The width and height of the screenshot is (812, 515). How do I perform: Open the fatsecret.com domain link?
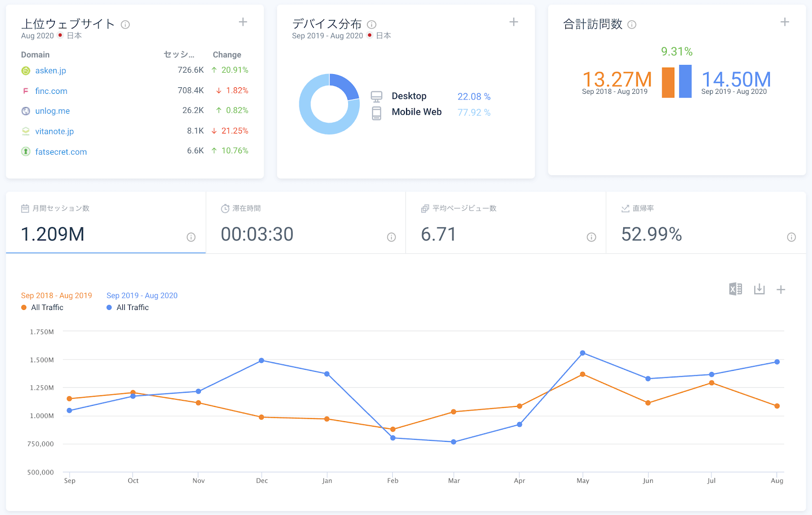tap(61, 152)
